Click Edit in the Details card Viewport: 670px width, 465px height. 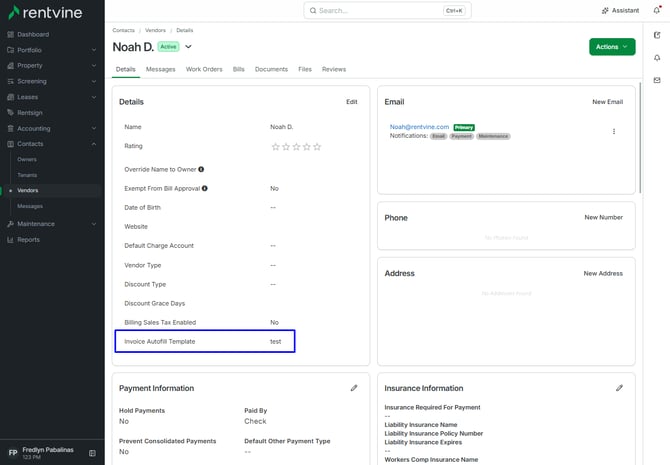pyautogui.click(x=352, y=102)
